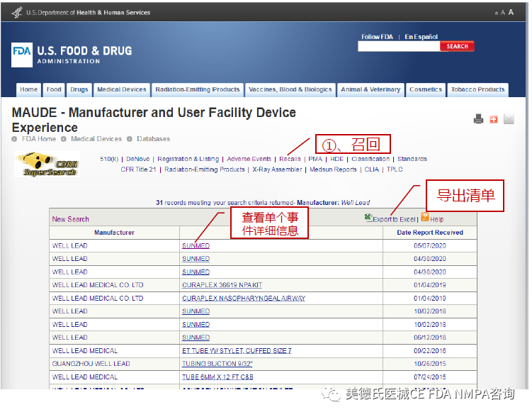Open the En Español link
Image resolution: width=532 pixels, height=417 pixels.
click(421, 37)
